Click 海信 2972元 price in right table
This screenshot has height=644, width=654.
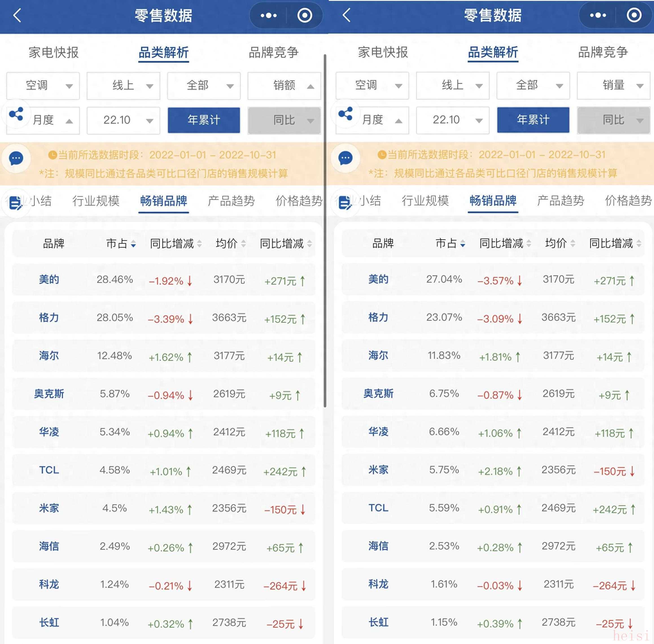[559, 546]
